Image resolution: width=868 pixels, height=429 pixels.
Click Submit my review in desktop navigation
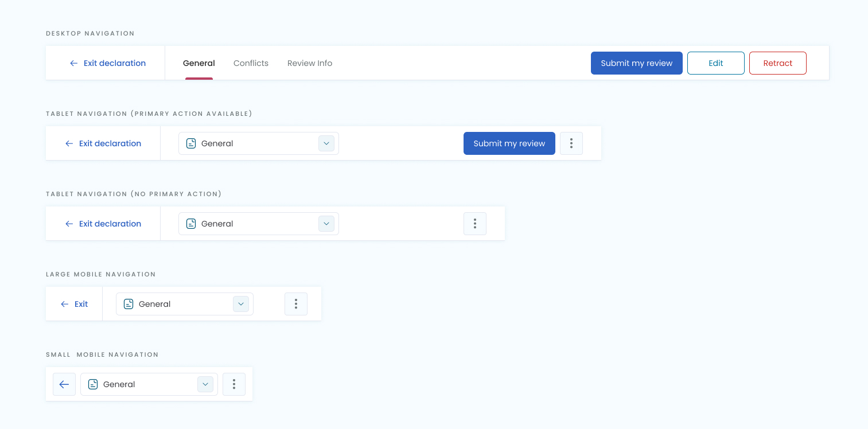pyautogui.click(x=637, y=63)
